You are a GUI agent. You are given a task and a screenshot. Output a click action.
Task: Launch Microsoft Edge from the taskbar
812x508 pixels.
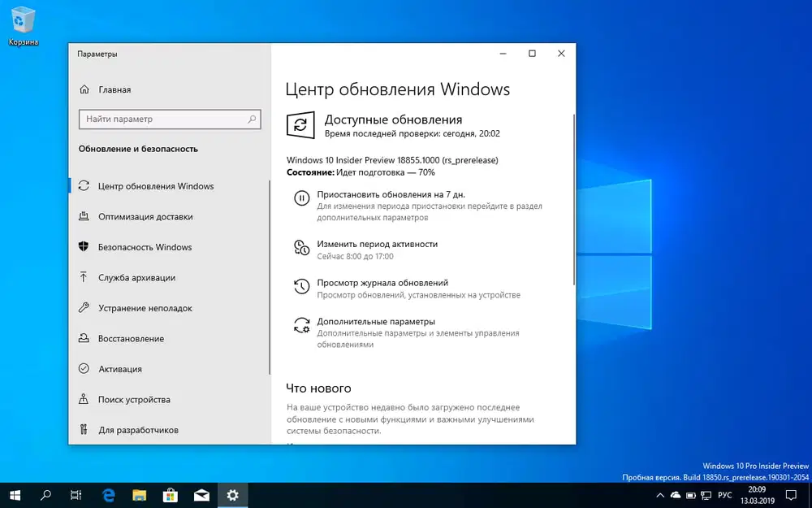pyautogui.click(x=108, y=495)
